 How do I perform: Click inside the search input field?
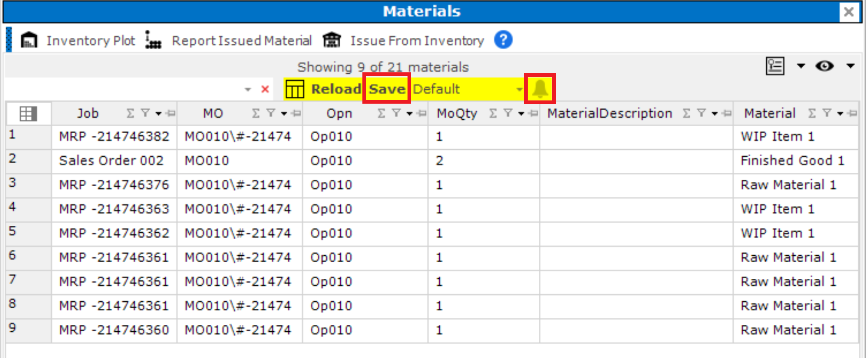click(x=123, y=89)
